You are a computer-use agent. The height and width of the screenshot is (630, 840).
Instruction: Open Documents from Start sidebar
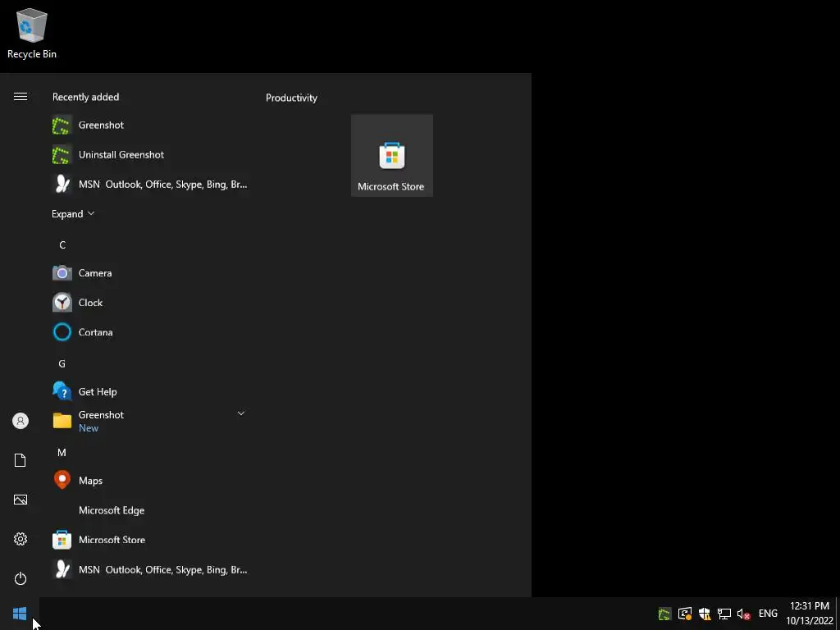[x=21, y=460]
